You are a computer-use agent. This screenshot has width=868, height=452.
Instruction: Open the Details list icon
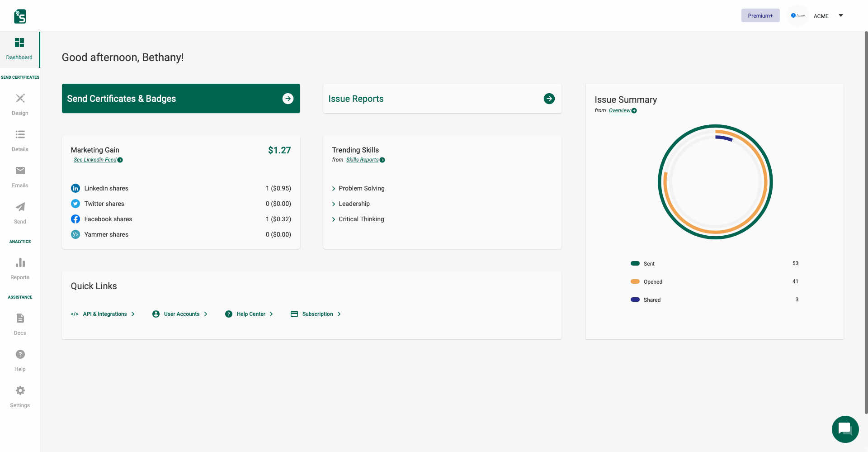click(20, 135)
